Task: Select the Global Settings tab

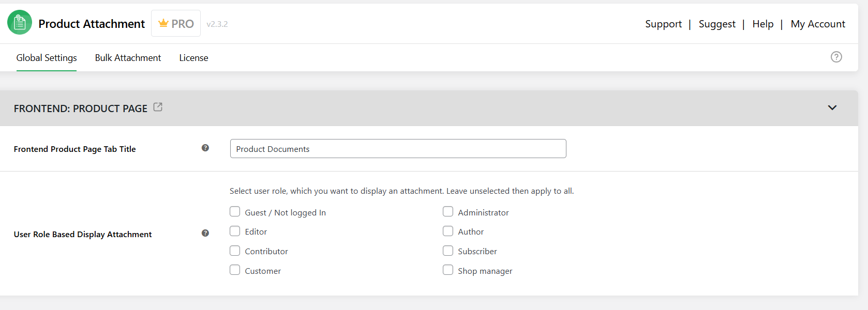Action: click(x=46, y=57)
